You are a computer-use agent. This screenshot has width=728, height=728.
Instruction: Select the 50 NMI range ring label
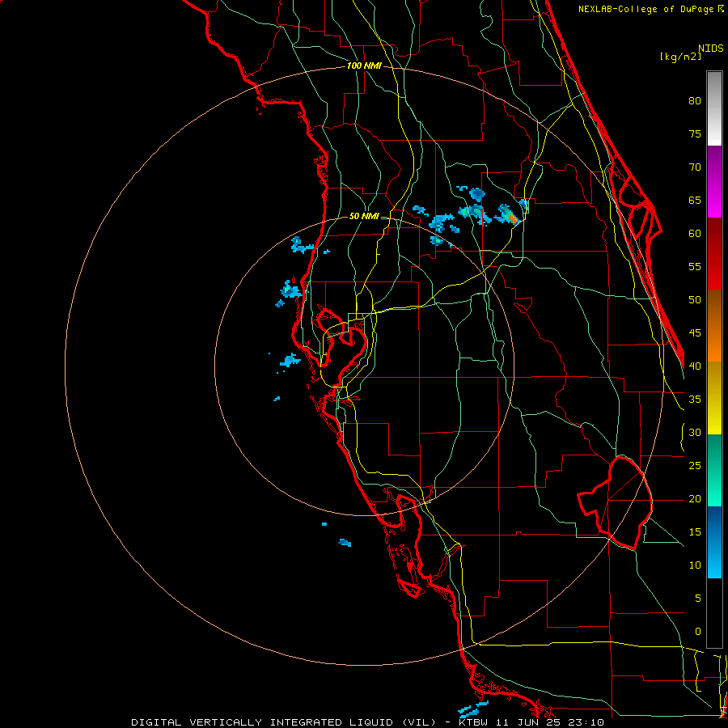click(363, 216)
